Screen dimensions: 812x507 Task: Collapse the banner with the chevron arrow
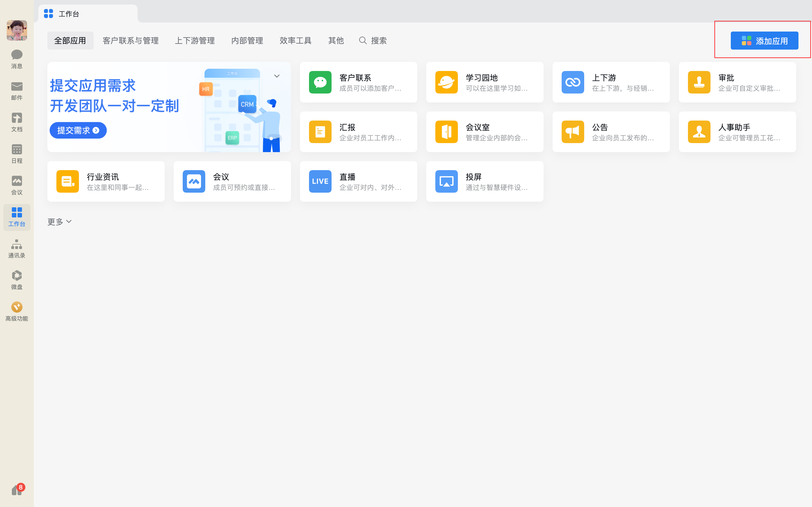277,76
